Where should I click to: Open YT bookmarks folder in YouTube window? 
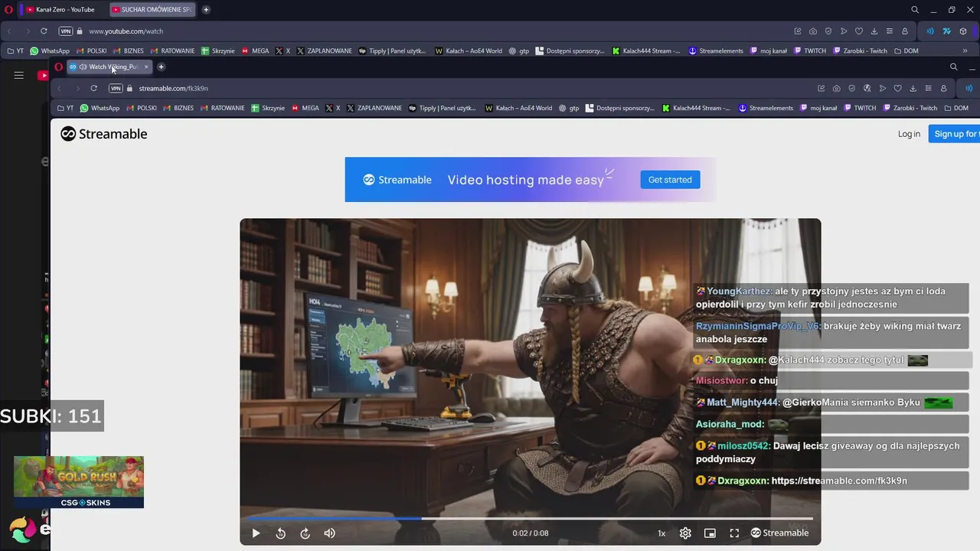coord(15,51)
